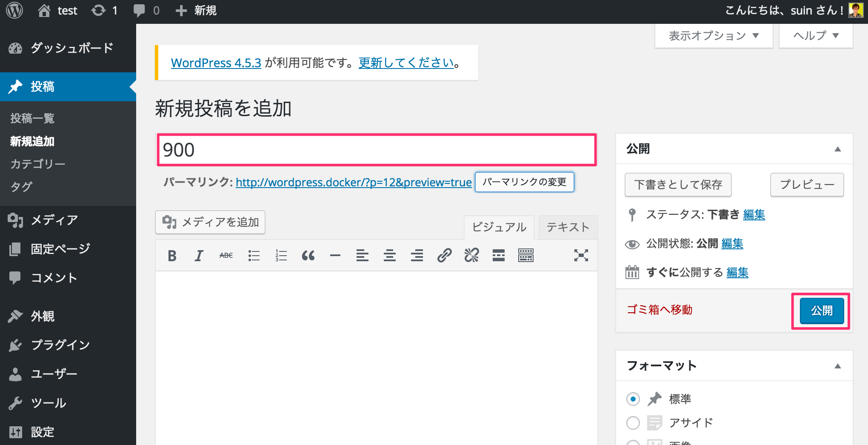Go to 投稿一覧 submenu
Screen dimensions: 868x445
pos(32,118)
